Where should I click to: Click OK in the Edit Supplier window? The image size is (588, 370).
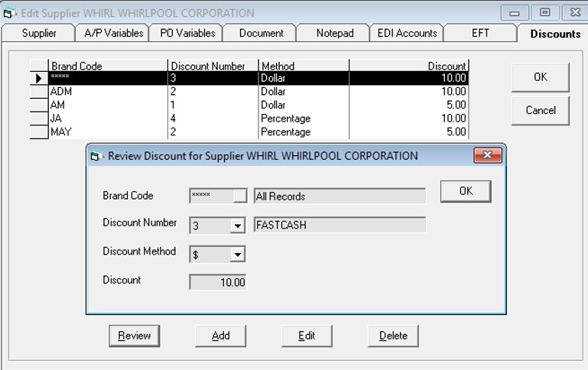tap(541, 77)
